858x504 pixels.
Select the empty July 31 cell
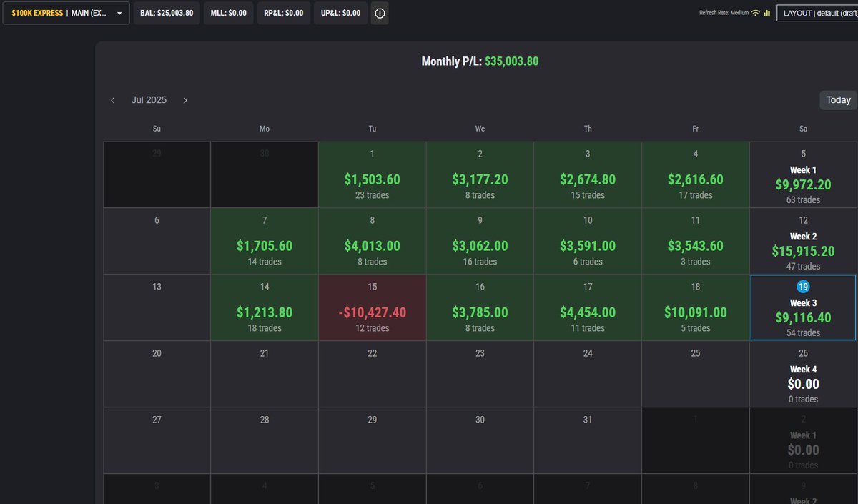[588, 440]
